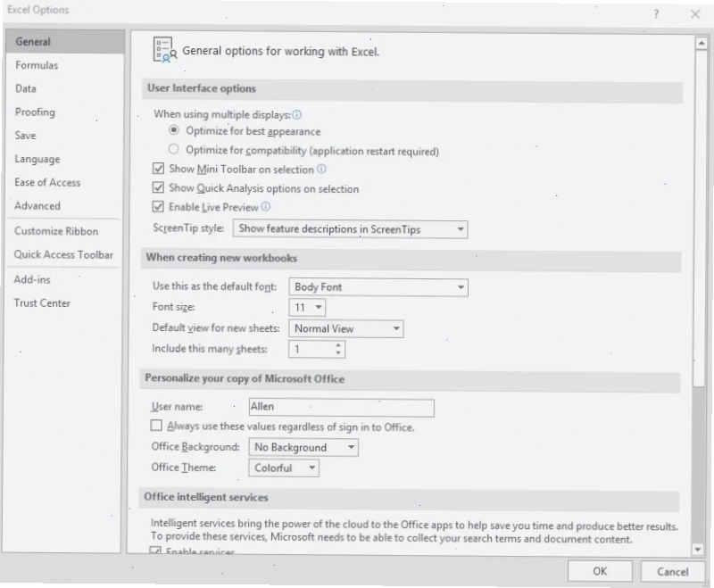Click the Cancel button
The height and width of the screenshot is (588, 714).
tap(673, 572)
